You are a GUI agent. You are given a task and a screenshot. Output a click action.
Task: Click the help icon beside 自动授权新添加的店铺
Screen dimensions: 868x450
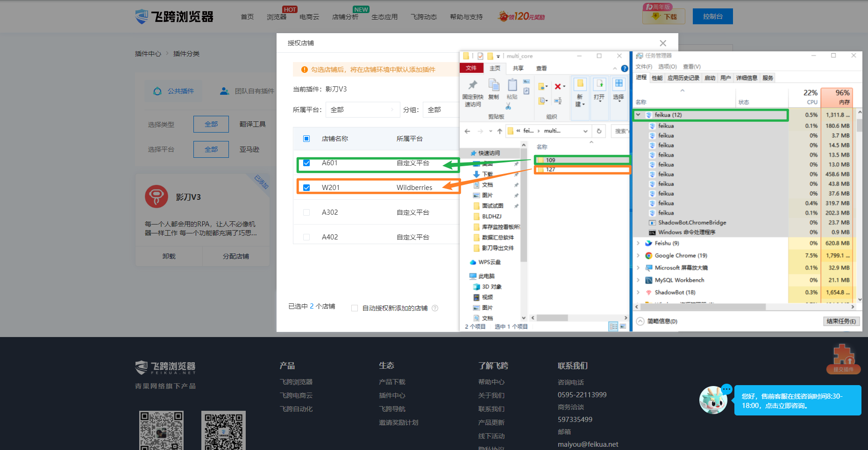(435, 308)
